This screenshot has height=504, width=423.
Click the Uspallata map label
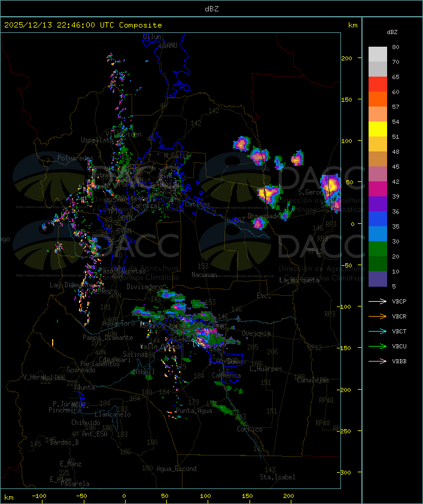(x=97, y=140)
